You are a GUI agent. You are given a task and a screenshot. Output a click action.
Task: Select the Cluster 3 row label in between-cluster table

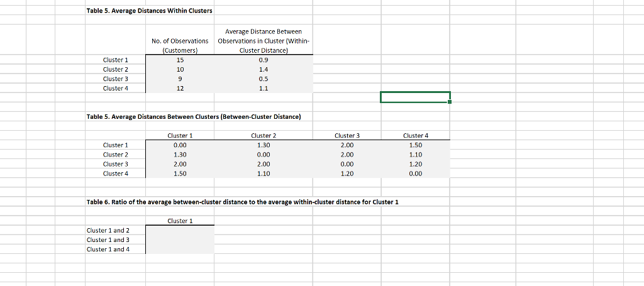116,164
